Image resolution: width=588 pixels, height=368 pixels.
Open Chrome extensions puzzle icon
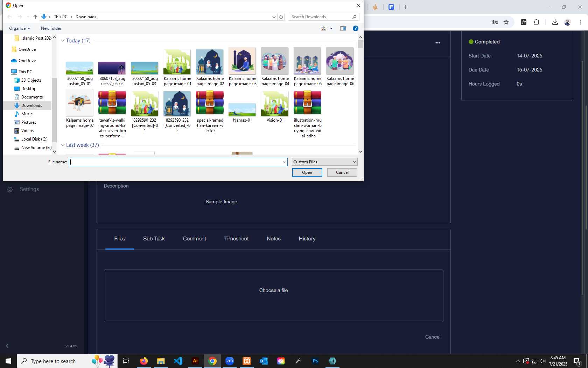pos(536,22)
